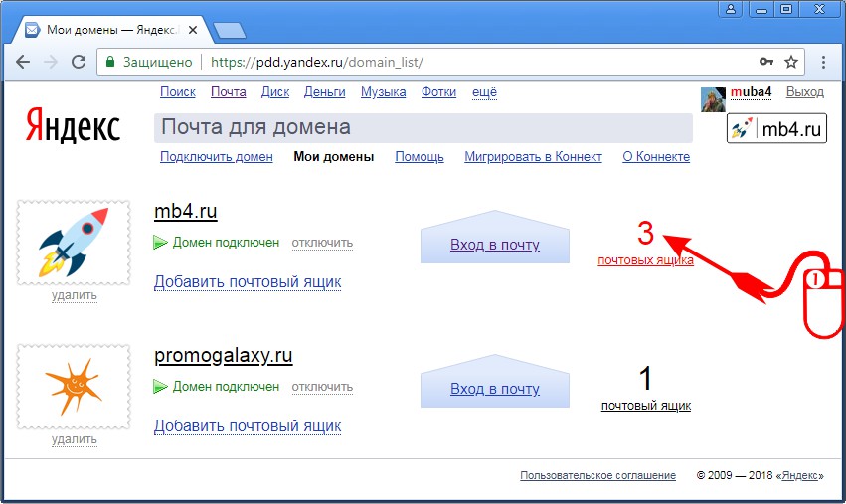Click the rocket logo of mb4.ru
The width and height of the screenshot is (846, 504).
pyautogui.click(x=74, y=243)
